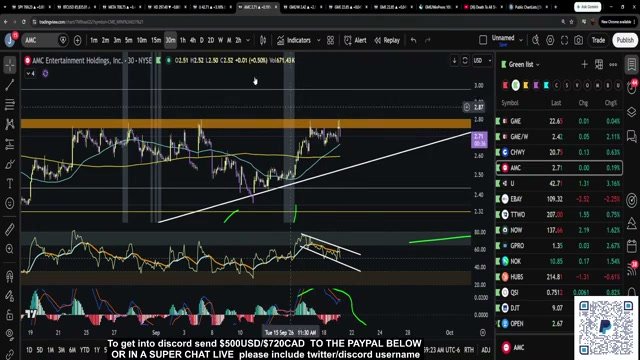The width and height of the screenshot is (640, 360).
Task: Open watchlist three-dots menu
Action: 613,64
